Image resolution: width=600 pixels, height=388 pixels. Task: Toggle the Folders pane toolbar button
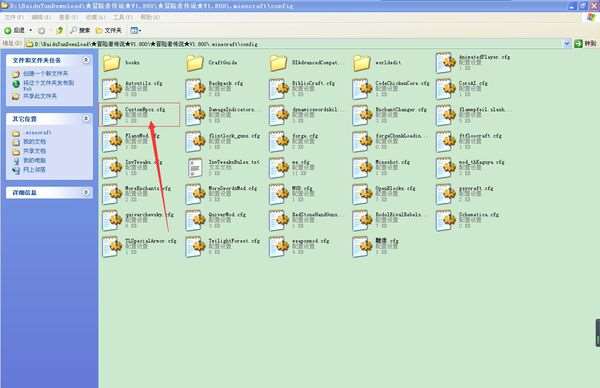pos(109,30)
